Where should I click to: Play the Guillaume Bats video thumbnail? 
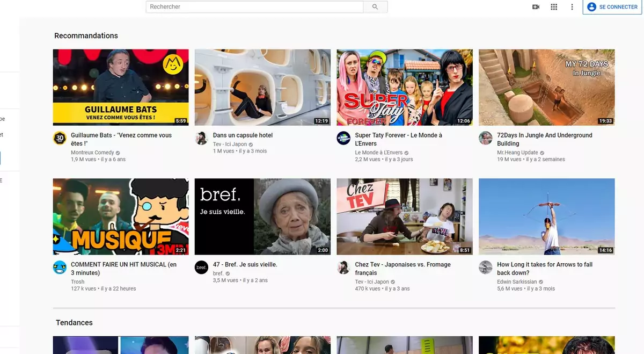click(121, 87)
